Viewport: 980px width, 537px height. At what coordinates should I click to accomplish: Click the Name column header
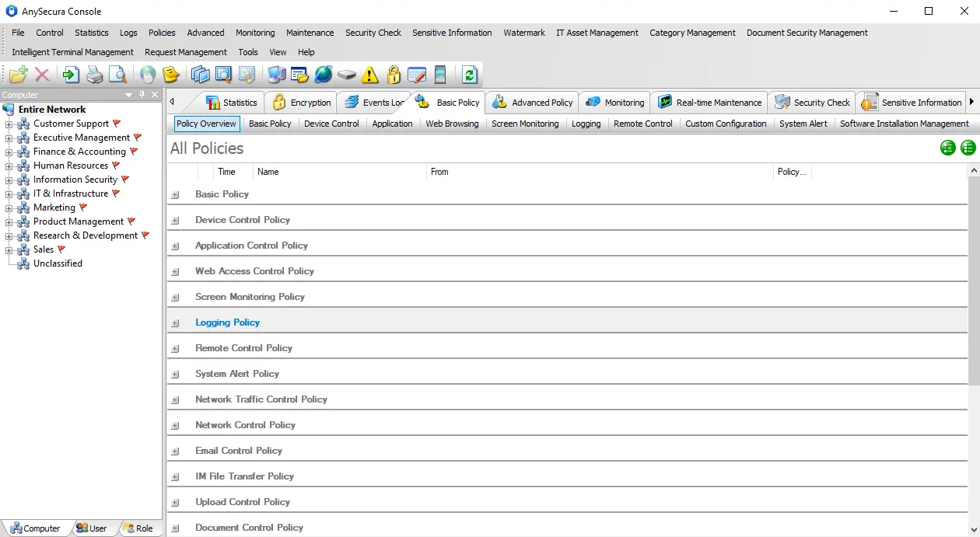(340, 172)
